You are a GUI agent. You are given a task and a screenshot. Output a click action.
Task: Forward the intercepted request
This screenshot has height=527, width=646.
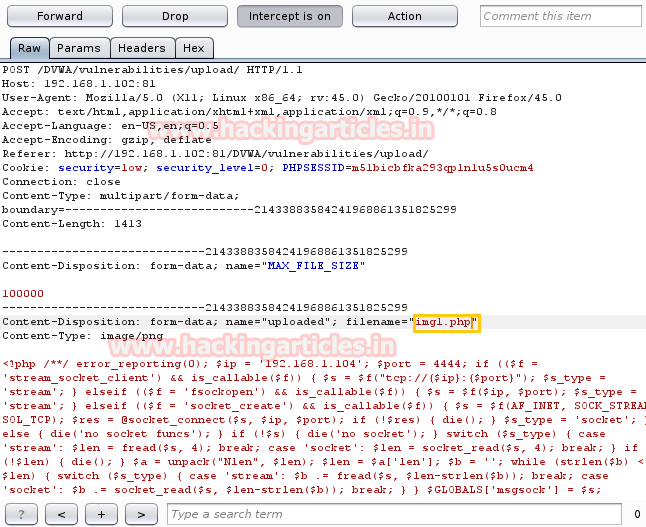[x=60, y=16]
